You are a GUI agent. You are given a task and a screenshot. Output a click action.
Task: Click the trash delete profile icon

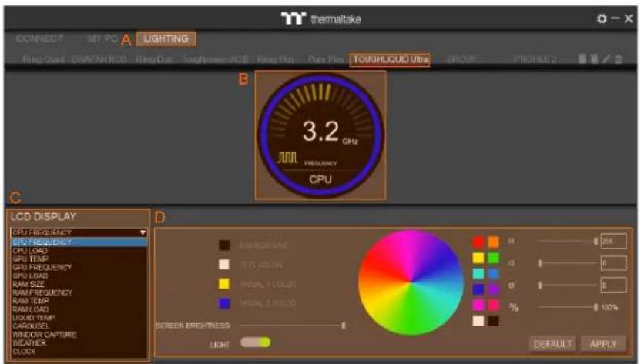[x=619, y=58]
